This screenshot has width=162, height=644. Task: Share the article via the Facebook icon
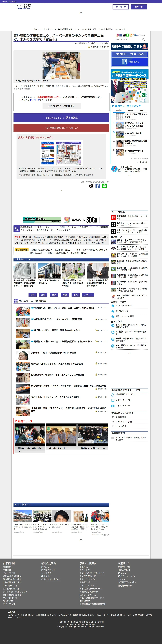[x=98, y=186]
